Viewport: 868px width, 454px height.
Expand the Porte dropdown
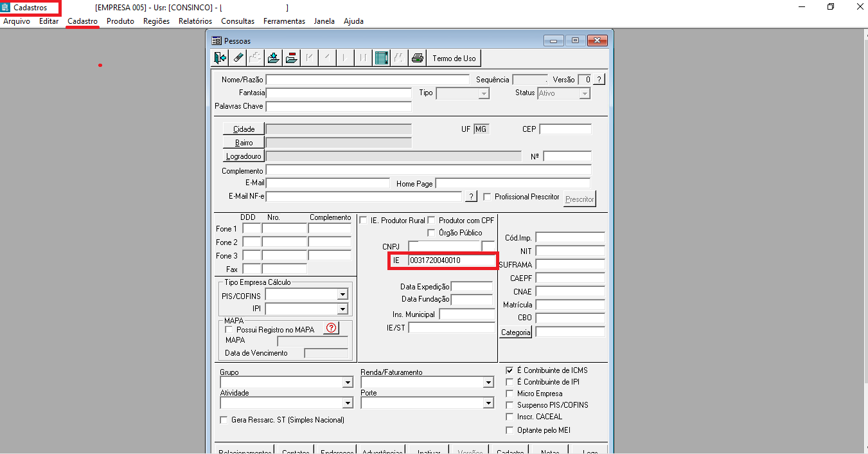coord(488,403)
